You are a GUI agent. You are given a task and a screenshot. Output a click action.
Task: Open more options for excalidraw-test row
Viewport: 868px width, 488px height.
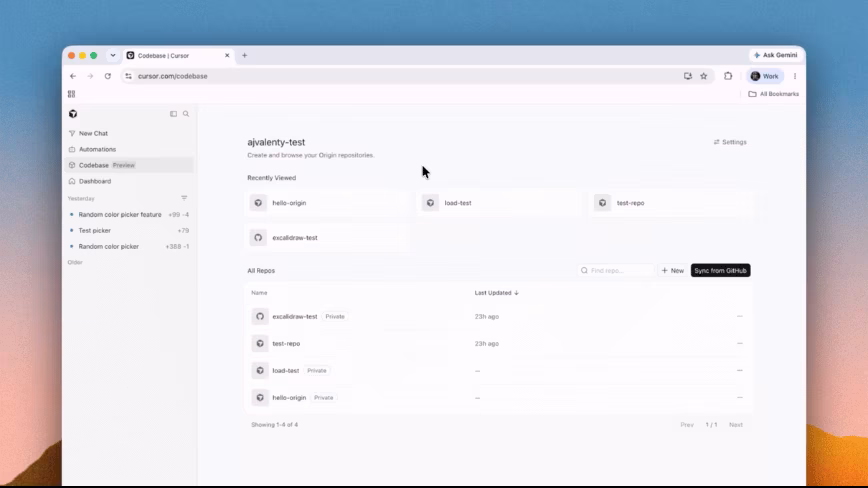740,316
